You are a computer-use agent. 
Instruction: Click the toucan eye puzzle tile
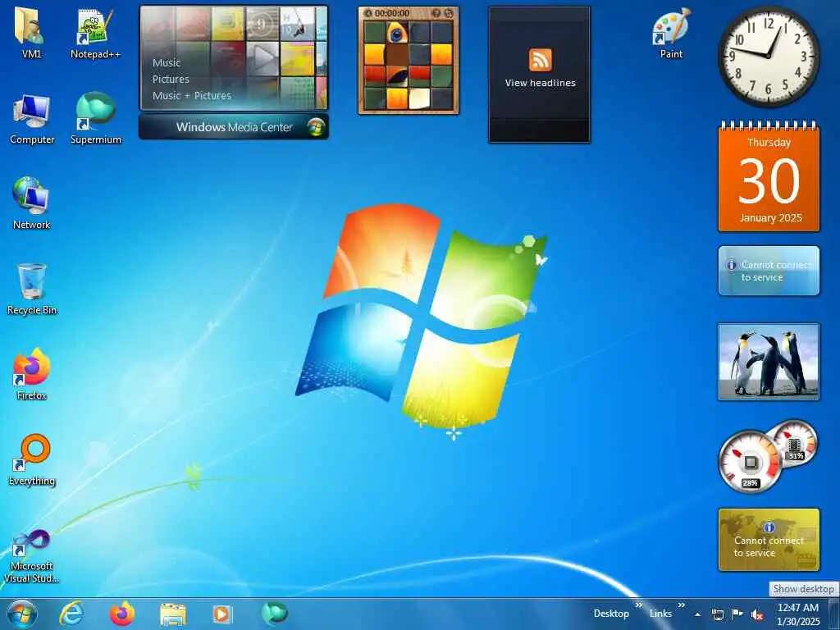coord(397,32)
